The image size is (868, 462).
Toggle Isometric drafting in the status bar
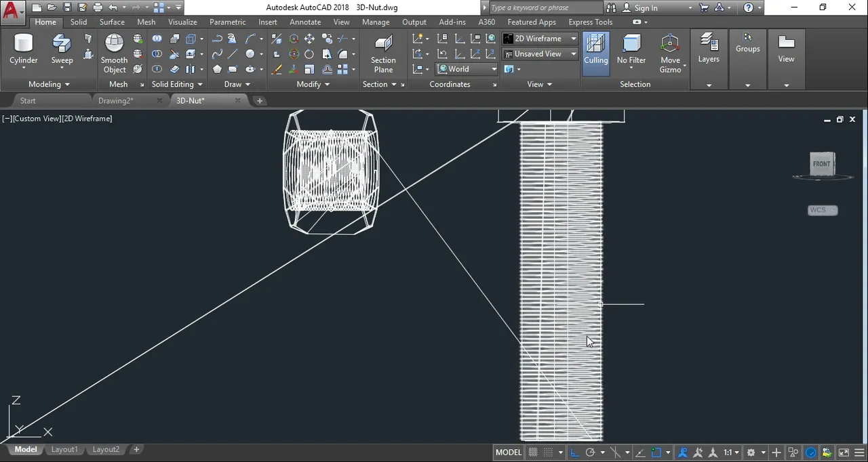pos(615,453)
